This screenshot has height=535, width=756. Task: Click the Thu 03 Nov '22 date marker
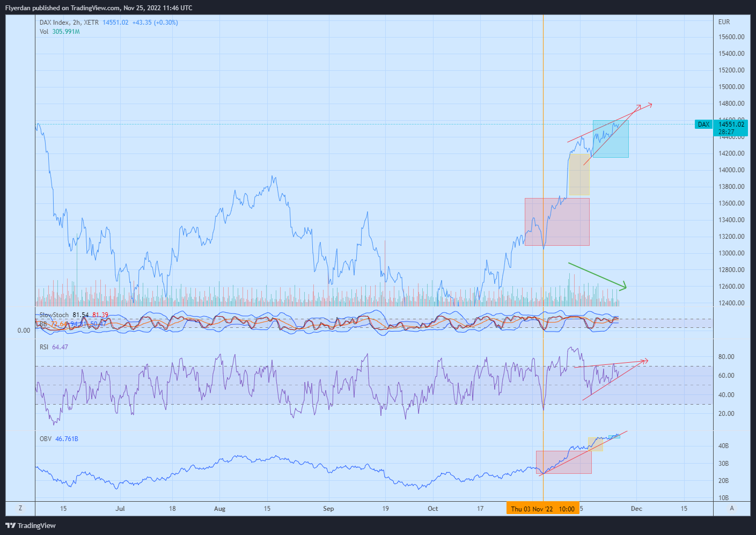542,509
